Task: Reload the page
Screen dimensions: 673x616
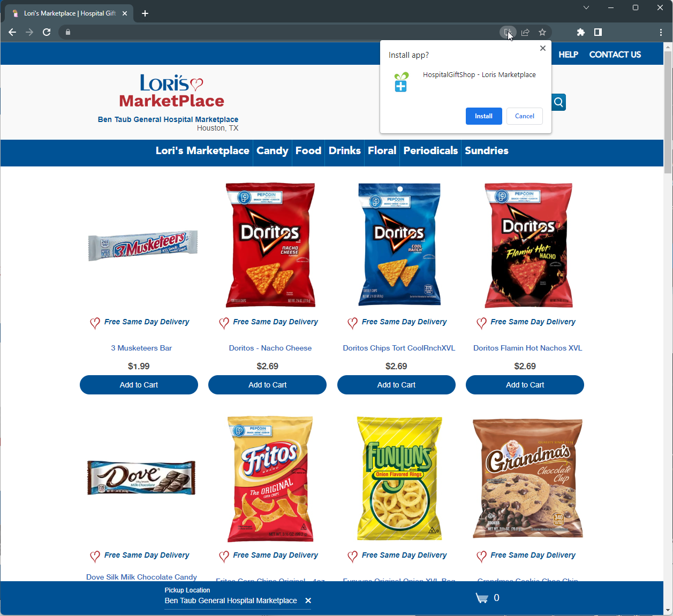Action: click(47, 32)
